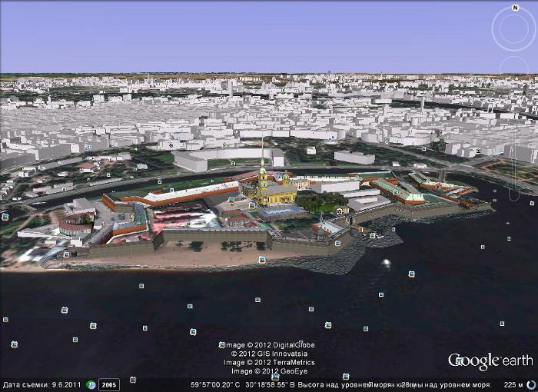Viewport: 538px width, 392px height.
Task: Open the photo icon right of the white boat wake
Action: pyautogui.click(x=411, y=274)
